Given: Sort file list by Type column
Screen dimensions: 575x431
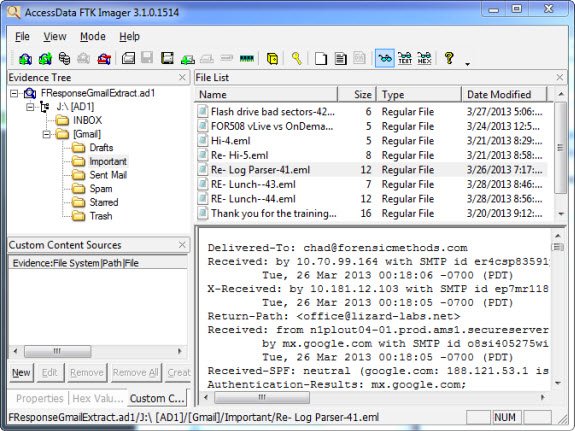Looking at the screenshot, I should click(x=419, y=94).
